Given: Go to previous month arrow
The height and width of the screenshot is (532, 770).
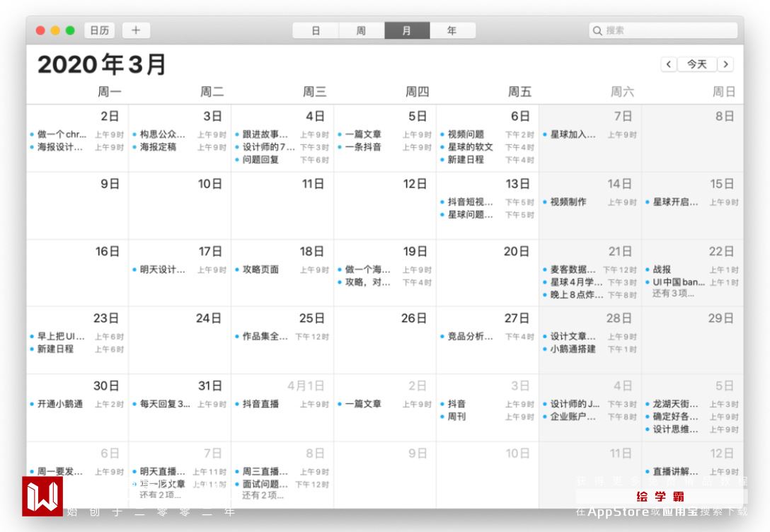Looking at the screenshot, I should click(669, 64).
